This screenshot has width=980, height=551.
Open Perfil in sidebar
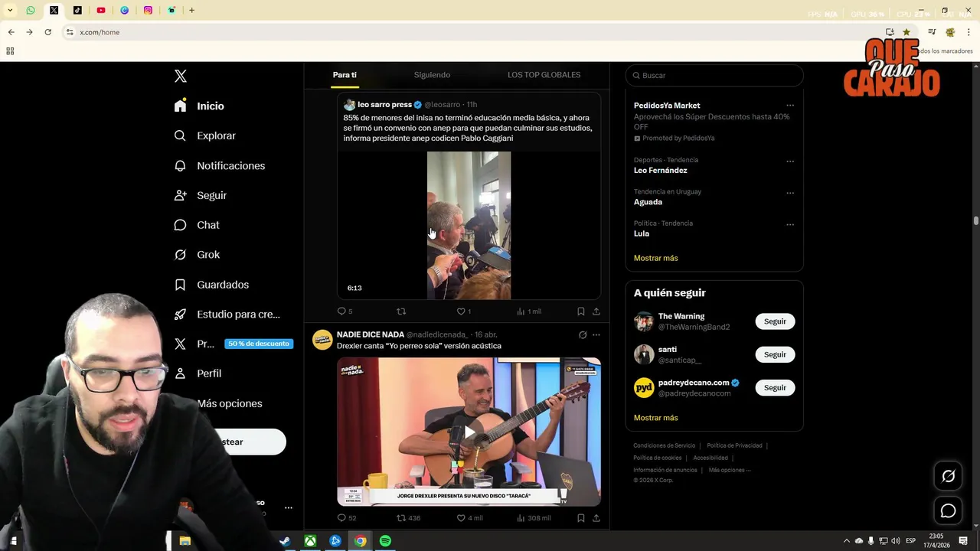198,373
